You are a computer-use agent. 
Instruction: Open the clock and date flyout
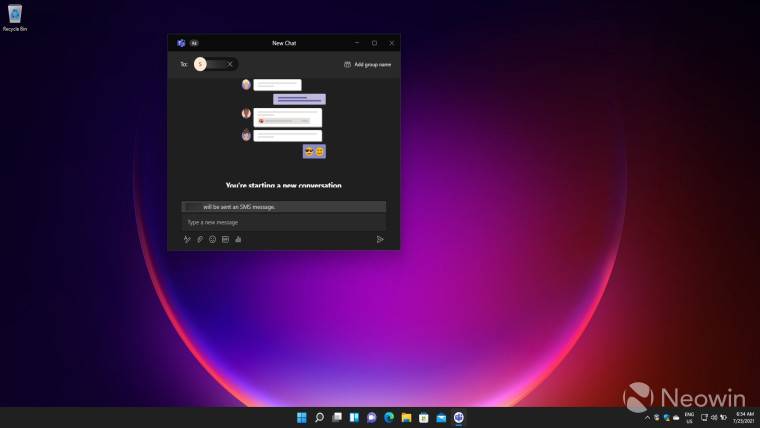(x=744, y=417)
